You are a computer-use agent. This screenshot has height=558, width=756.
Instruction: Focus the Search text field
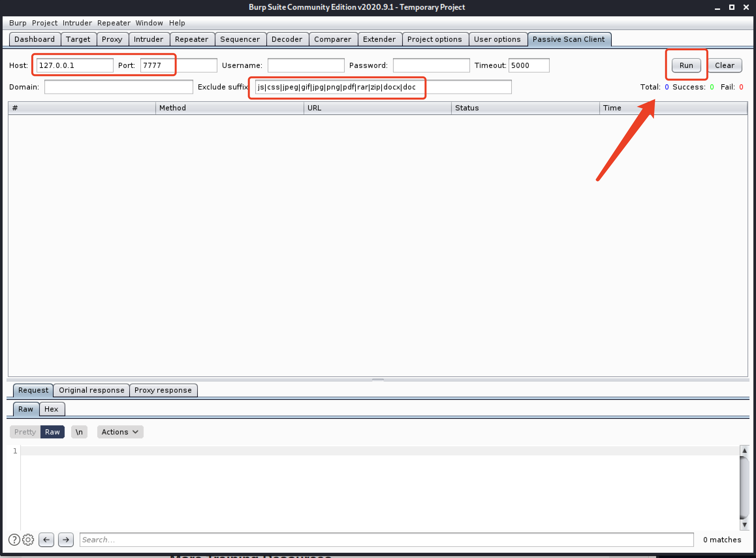pyautogui.click(x=386, y=540)
